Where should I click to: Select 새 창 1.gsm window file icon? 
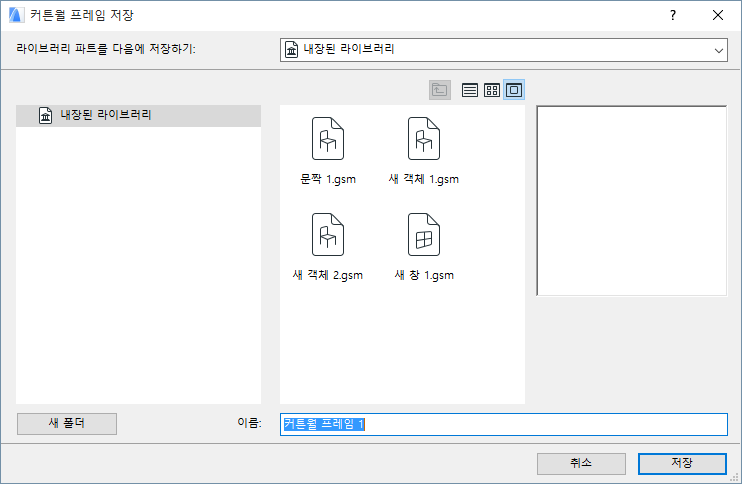[x=424, y=235]
